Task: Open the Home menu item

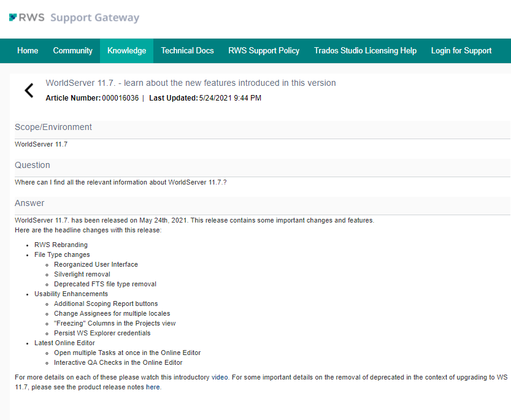Action: point(28,51)
